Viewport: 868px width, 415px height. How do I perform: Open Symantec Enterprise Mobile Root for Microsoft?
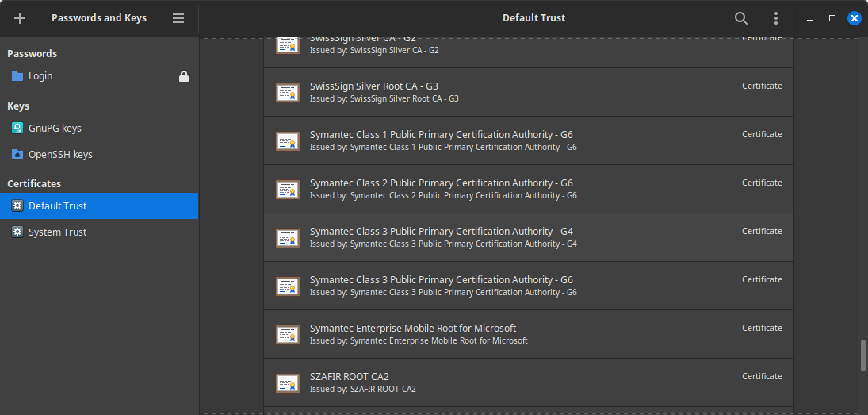coord(529,334)
